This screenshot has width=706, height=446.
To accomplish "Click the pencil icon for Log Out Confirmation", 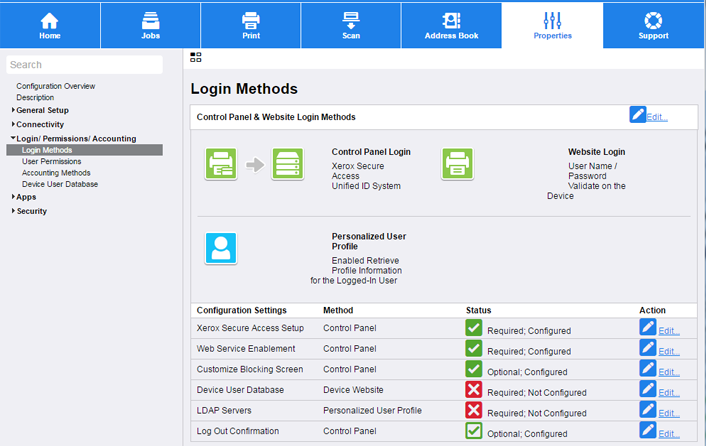I will pyautogui.click(x=648, y=431).
